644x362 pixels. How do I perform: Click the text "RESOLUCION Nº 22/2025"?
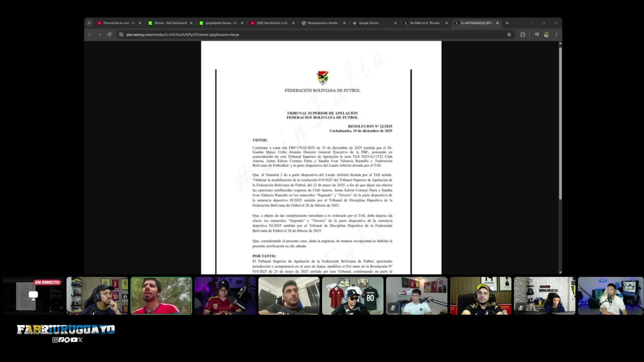pyautogui.click(x=370, y=126)
